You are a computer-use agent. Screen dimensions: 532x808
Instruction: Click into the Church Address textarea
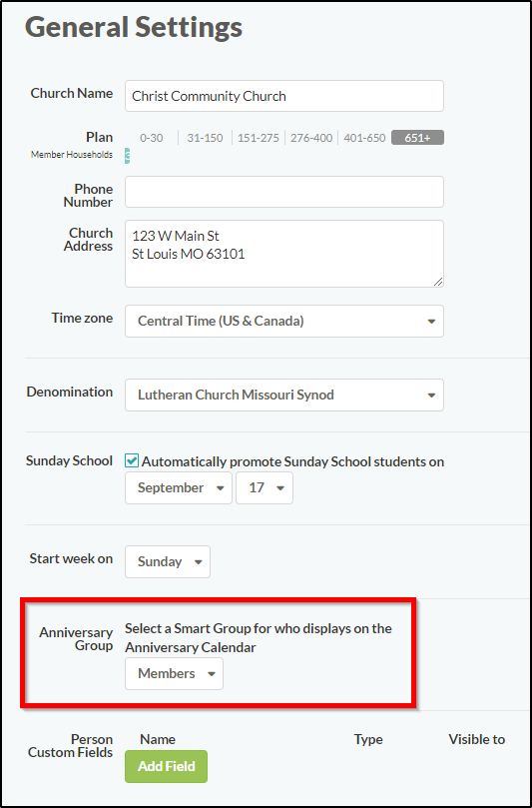click(x=283, y=254)
